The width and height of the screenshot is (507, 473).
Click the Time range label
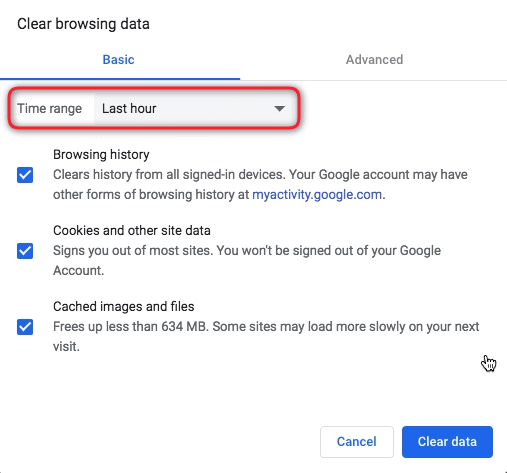pos(49,109)
